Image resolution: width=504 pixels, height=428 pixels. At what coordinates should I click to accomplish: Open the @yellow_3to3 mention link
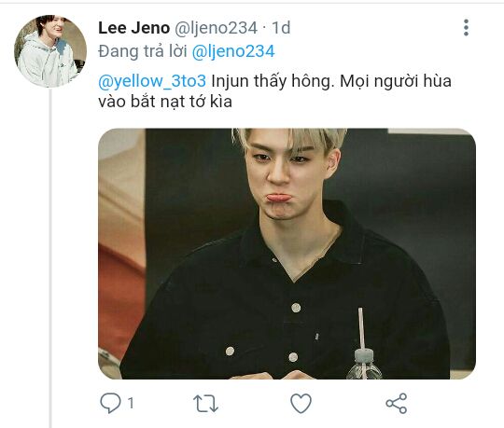pyautogui.click(x=152, y=81)
